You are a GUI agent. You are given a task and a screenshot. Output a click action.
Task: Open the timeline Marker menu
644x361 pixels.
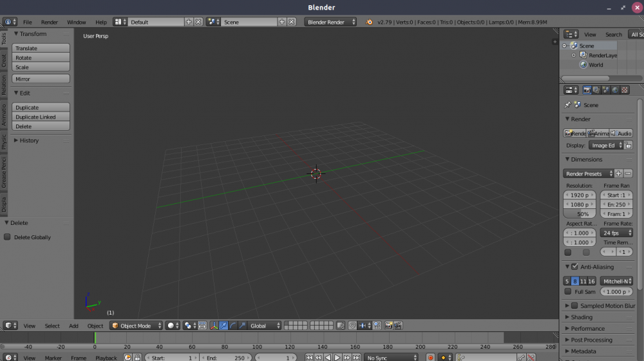click(53, 358)
